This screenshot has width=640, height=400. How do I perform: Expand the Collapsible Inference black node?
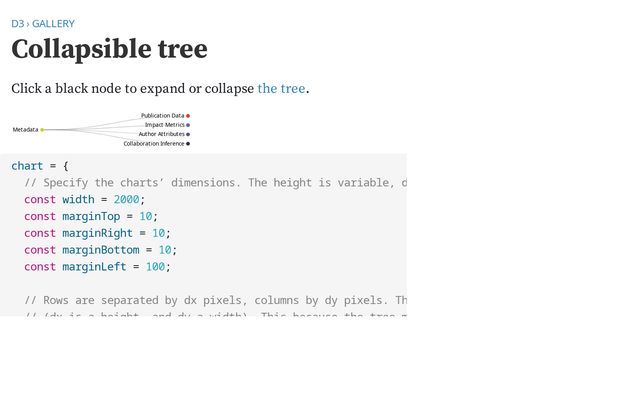[188, 144]
